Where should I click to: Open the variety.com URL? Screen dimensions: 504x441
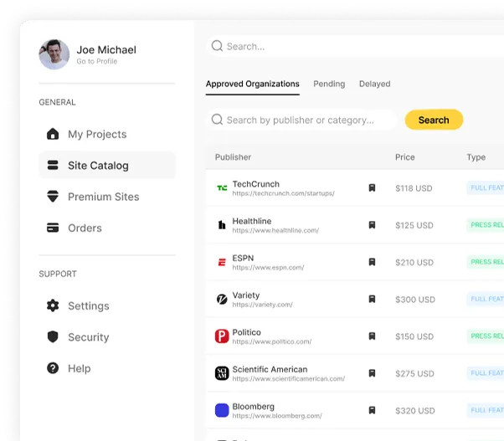coord(262,305)
